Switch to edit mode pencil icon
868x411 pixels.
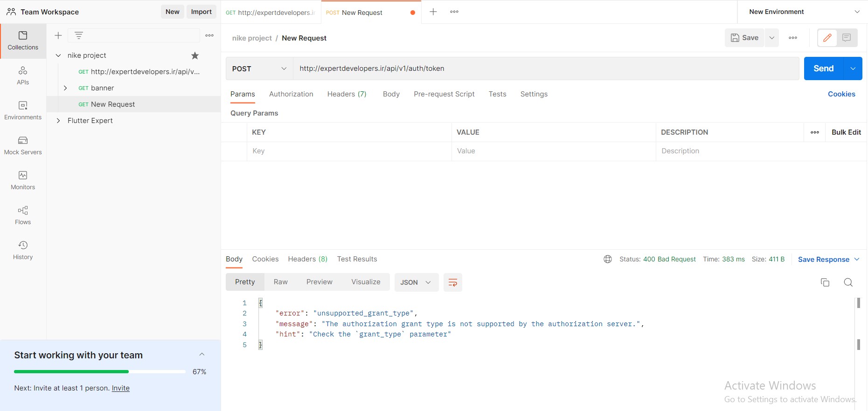[827, 38]
